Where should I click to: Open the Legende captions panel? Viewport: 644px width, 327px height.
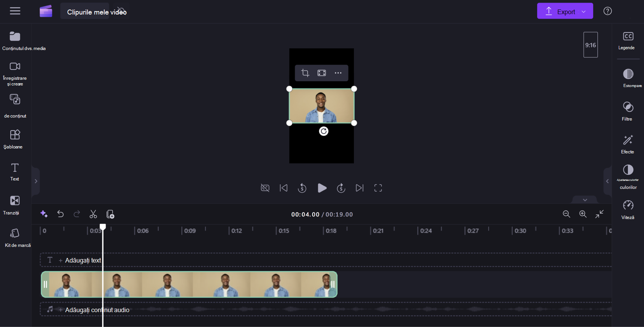point(628,40)
